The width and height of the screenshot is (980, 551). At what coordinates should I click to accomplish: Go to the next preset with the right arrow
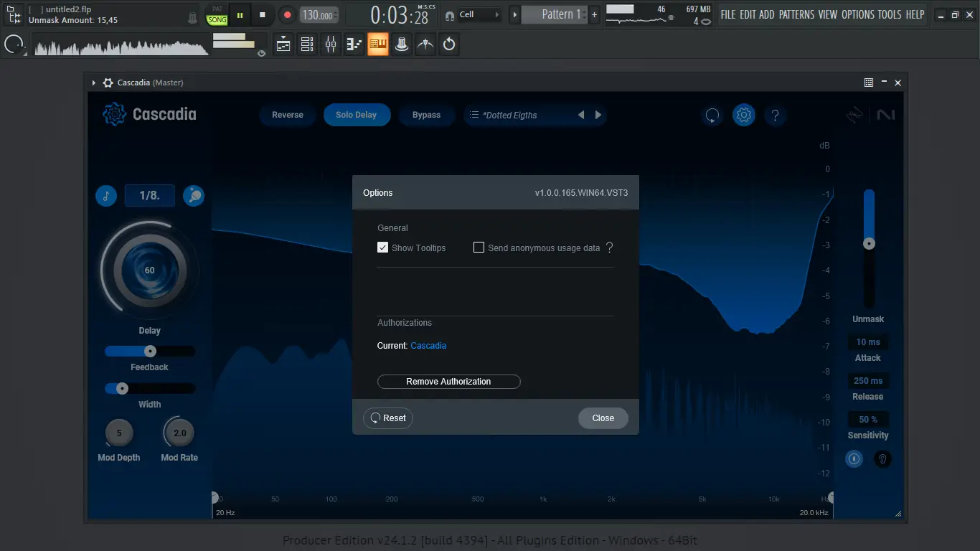coord(598,115)
